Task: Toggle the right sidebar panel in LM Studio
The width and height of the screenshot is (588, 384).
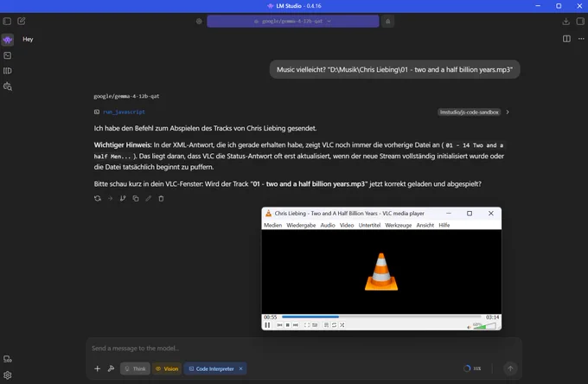Action: pyautogui.click(x=580, y=21)
